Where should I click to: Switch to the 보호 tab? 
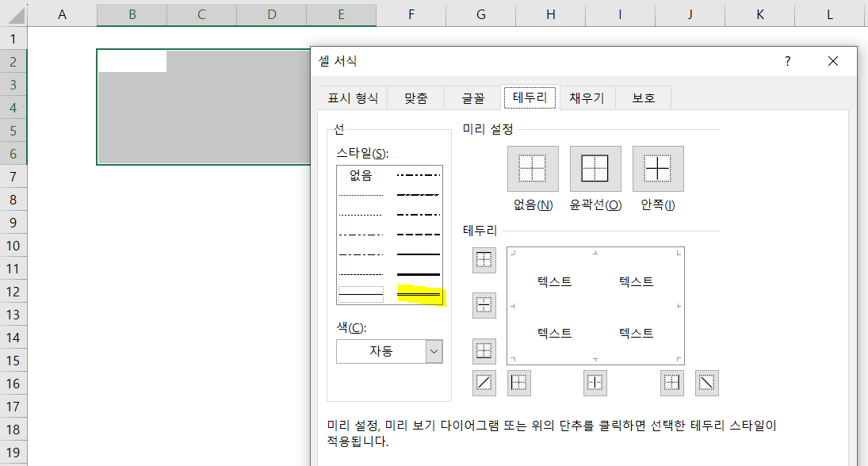644,97
